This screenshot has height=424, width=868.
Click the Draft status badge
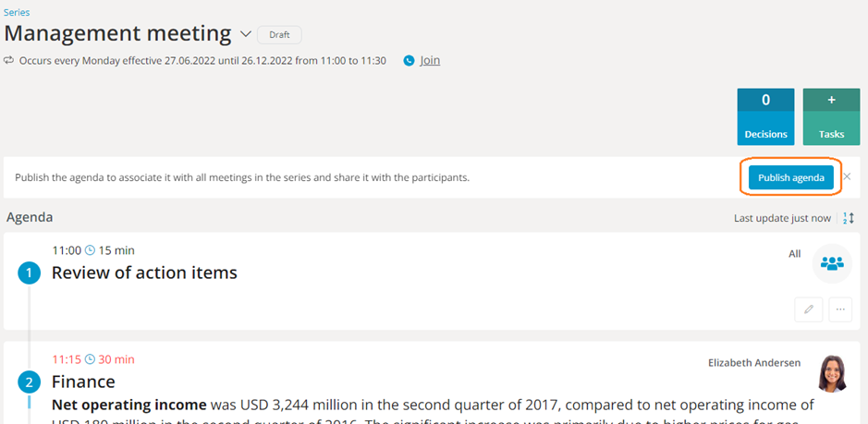pos(278,35)
